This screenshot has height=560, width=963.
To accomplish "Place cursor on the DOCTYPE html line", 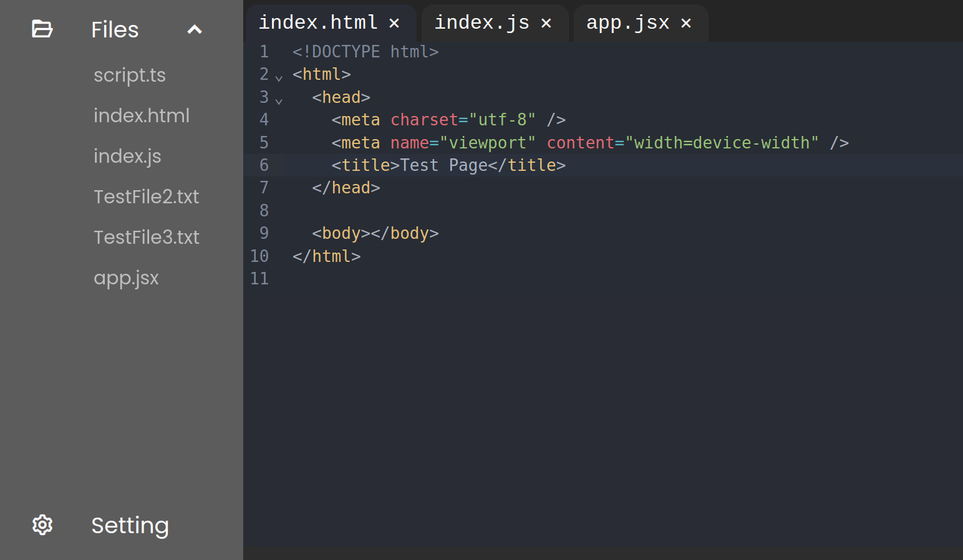I will point(365,52).
